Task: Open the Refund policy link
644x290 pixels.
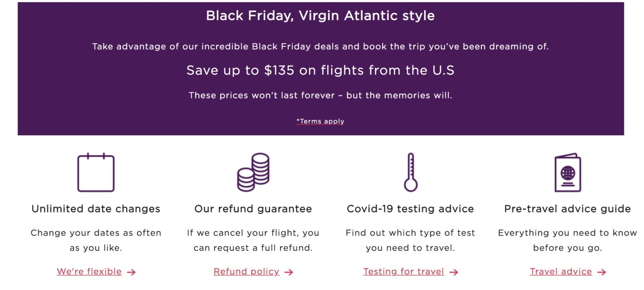Action: coord(246,271)
